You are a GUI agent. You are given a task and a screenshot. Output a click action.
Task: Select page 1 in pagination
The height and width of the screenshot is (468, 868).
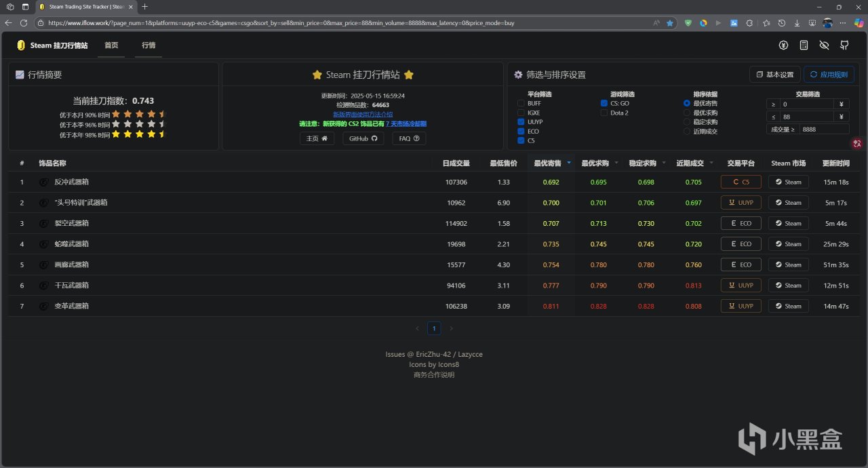(435, 328)
